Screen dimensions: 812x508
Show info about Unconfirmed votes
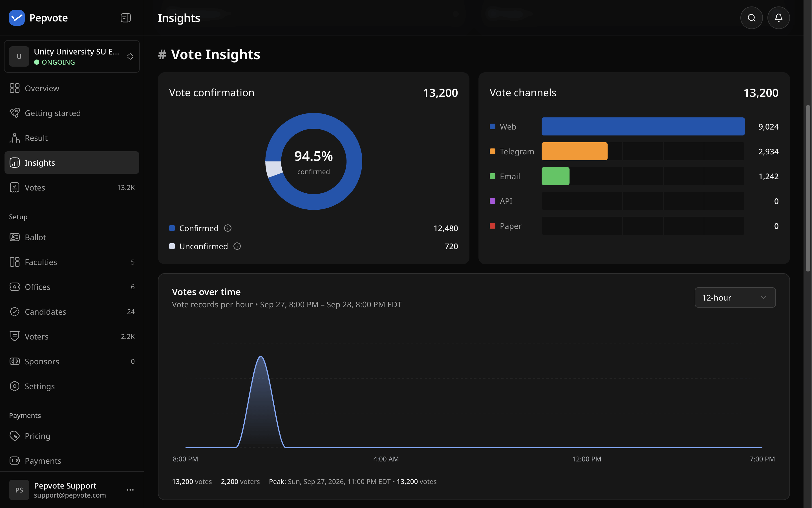(x=237, y=246)
